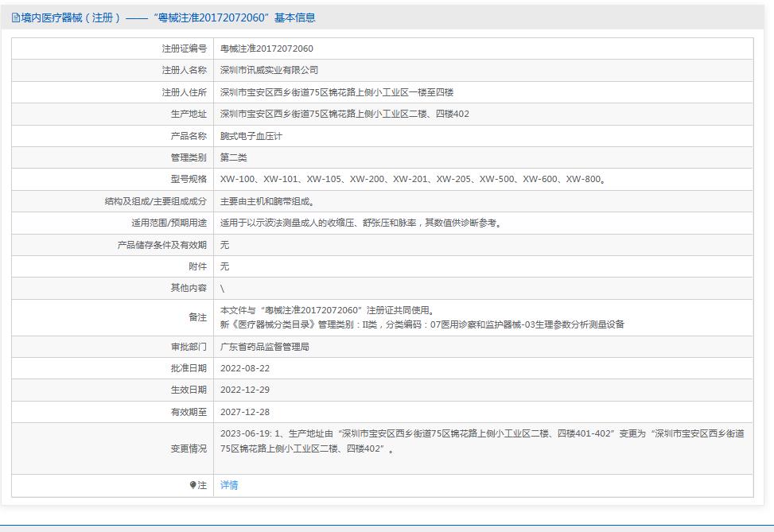Click the 管理类别 value 第二类
This screenshot has width=774, height=532.
[235, 157]
